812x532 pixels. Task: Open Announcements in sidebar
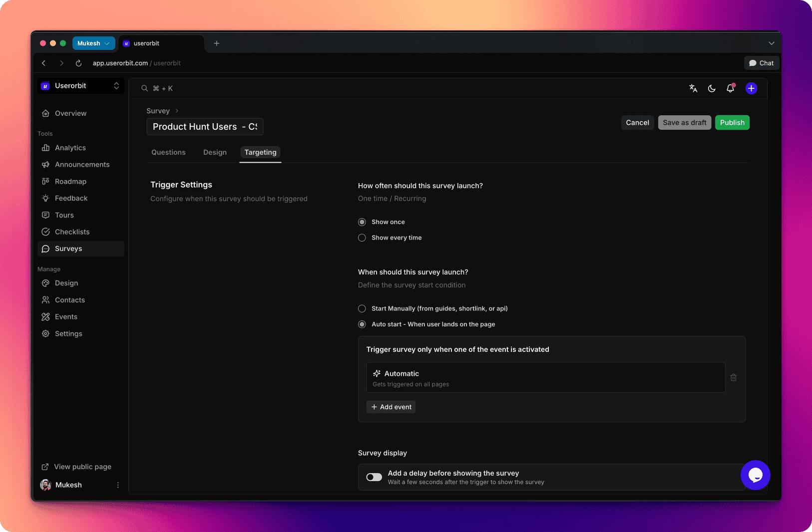(82, 165)
